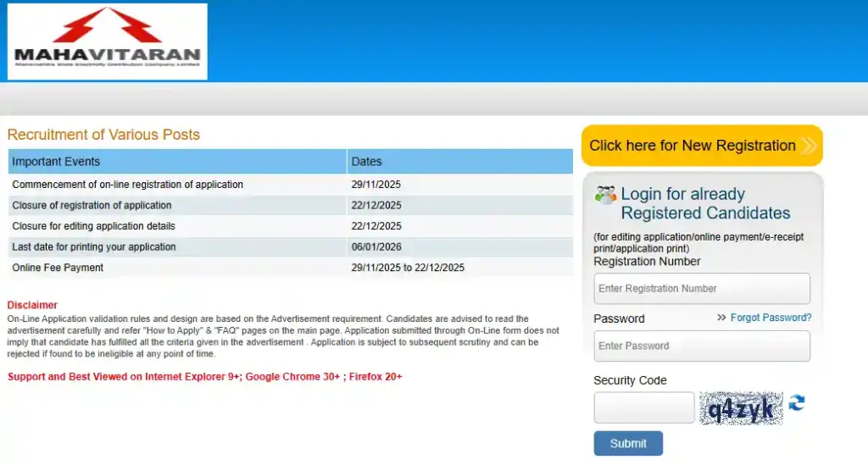Click the Mahavitaran logo
The width and height of the screenshot is (868, 465).
[108, 42]
